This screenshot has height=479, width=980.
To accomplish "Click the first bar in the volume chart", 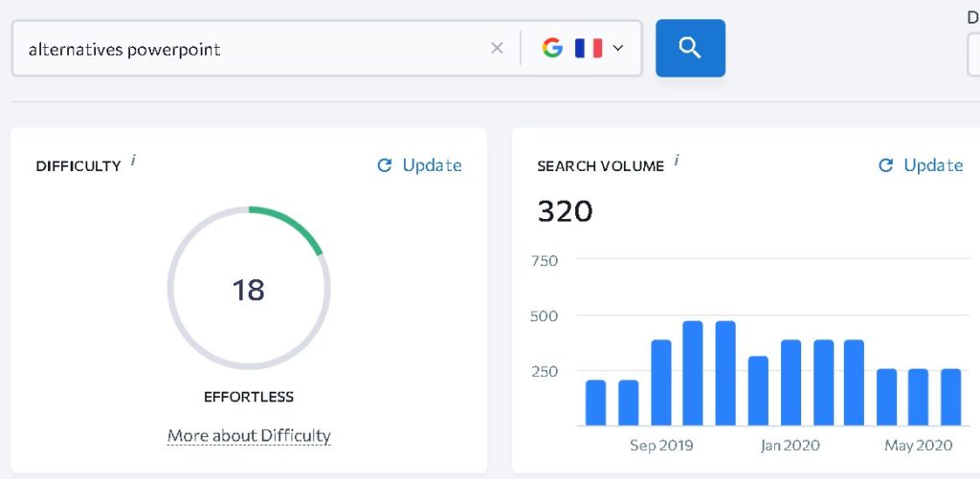I will pos(595,403).
